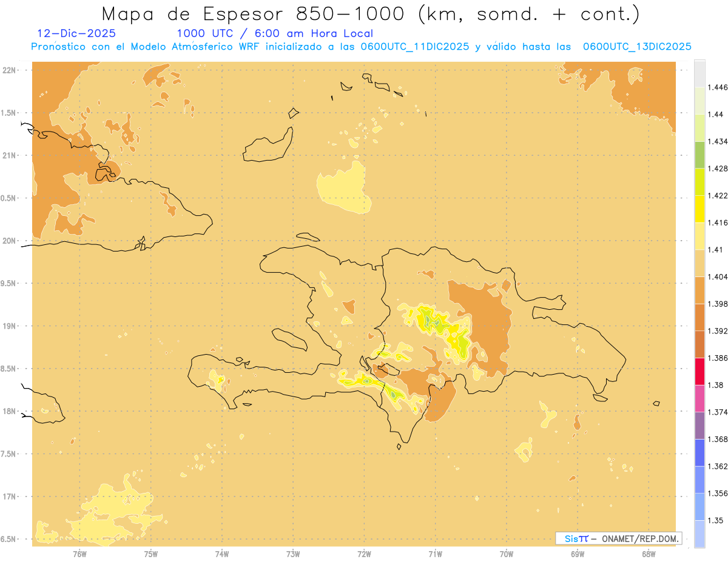Click the legend value 1.428
This screenshot has height=562, width=728.
point(718,169)
